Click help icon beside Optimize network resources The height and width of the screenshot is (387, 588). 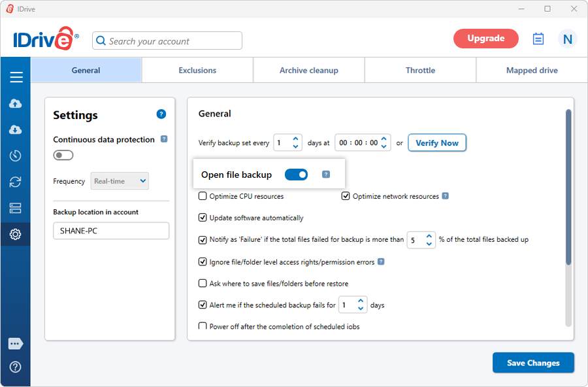[445, 196]
